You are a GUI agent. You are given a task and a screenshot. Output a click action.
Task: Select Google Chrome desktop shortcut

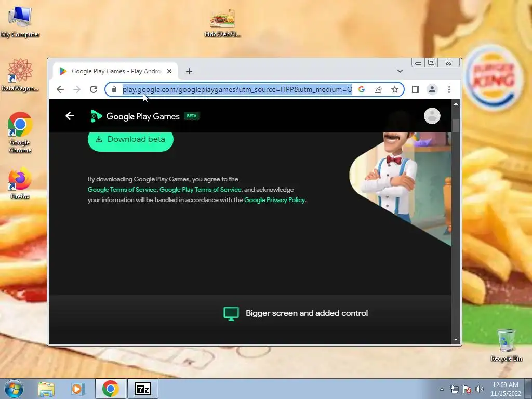point(20,132)
